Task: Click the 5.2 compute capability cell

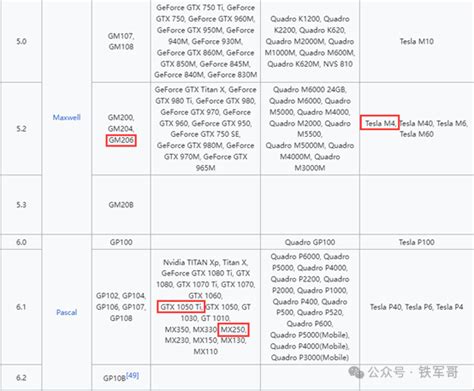Action: point(21,129)
